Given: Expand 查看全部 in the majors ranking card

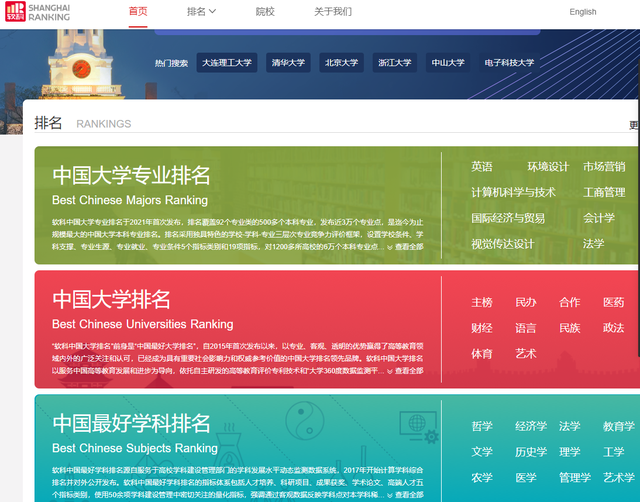Looking at the screenshot, I should [405, 247].
